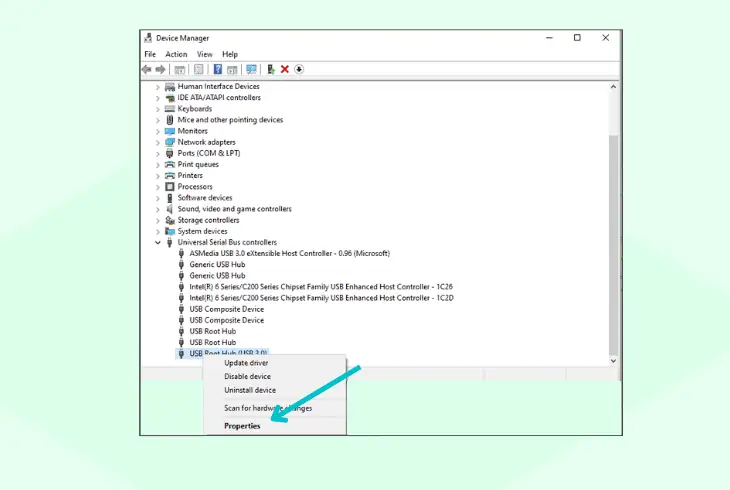
Task: Select Intel USB Enhanced Host Controller - 1C26
Action: (321, 287)
